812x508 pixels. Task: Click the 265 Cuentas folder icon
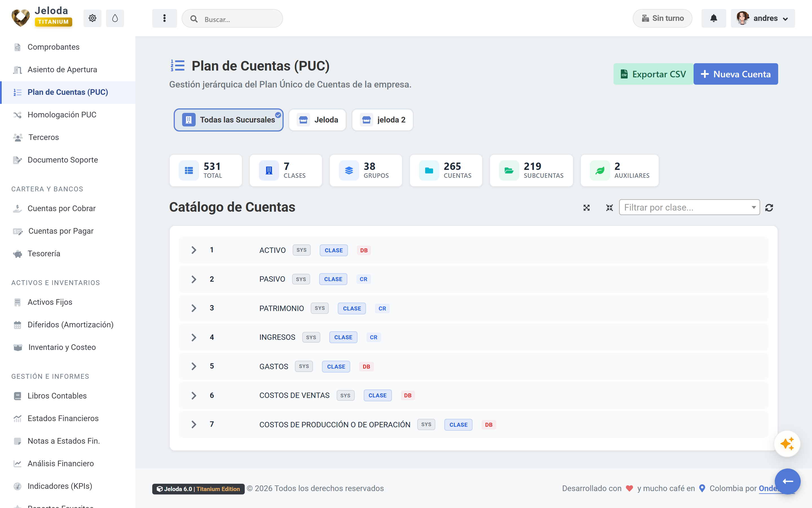coord(429,170)
